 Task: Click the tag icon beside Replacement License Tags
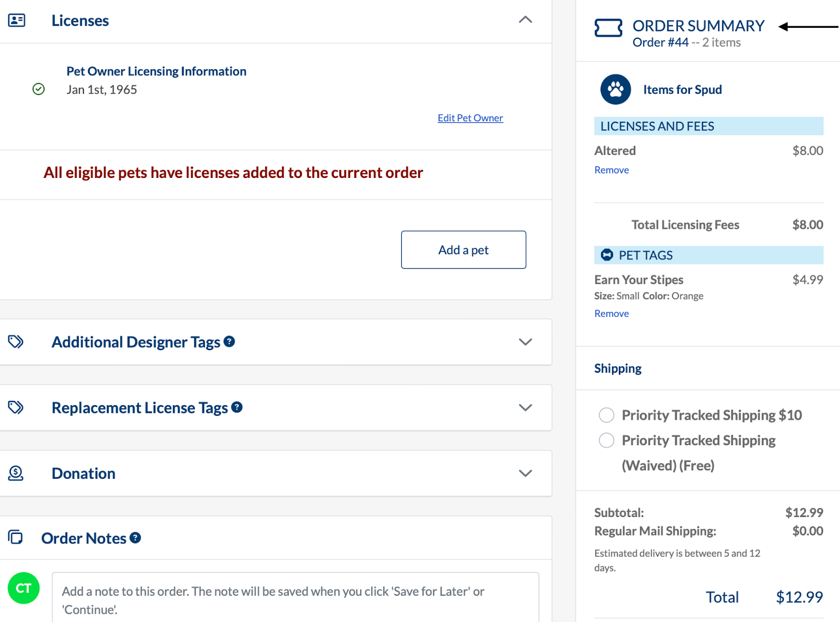point(15,407)
